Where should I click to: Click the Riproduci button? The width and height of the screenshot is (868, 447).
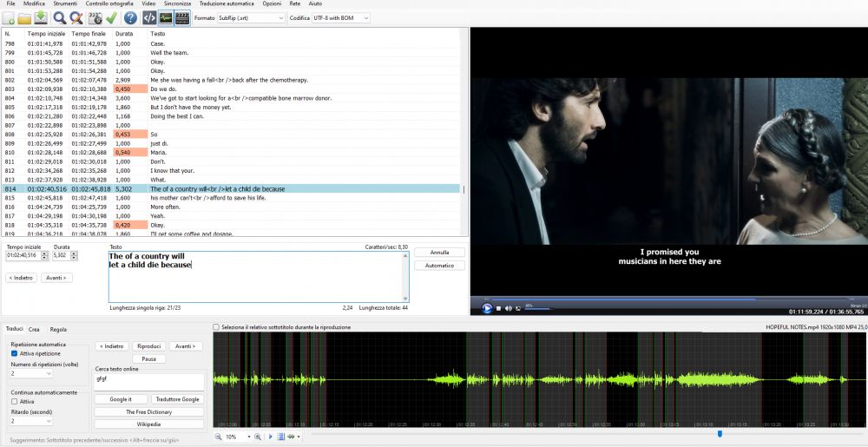tap(149, 346)
